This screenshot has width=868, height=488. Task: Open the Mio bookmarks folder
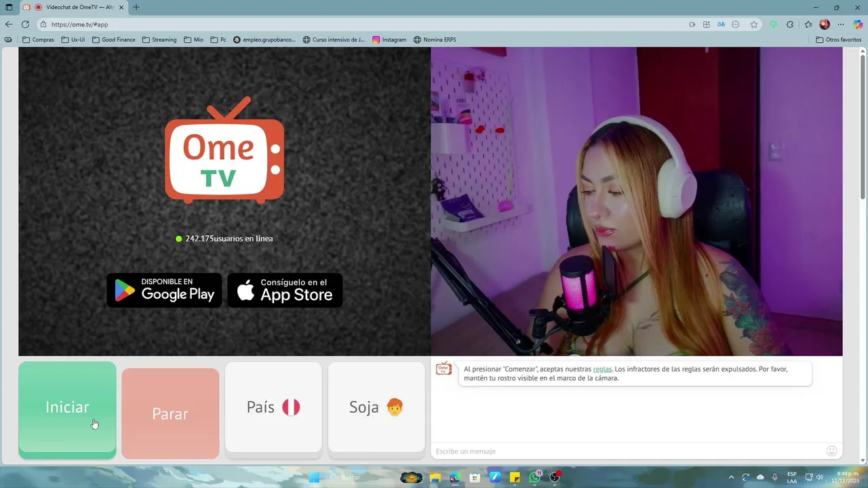pos(193,40)
